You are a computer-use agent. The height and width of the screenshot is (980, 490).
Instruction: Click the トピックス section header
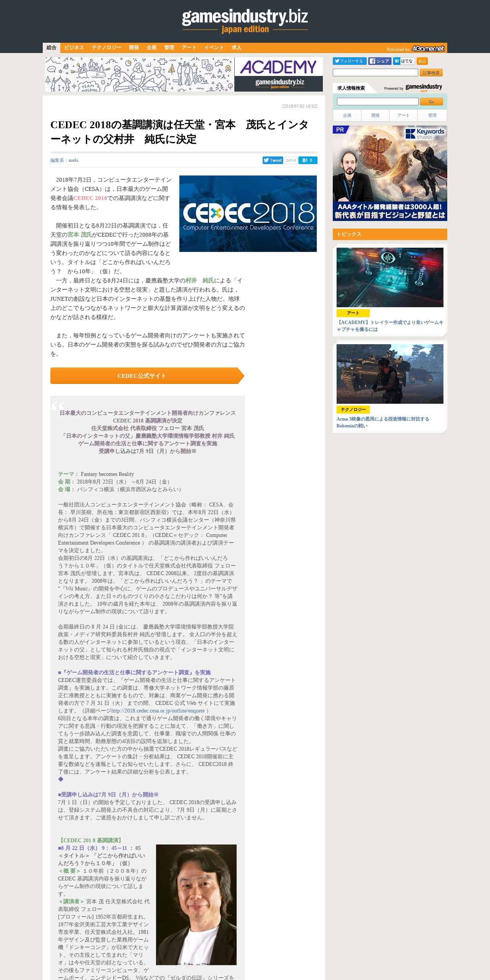pyautogui.click(x=390, y=234)
